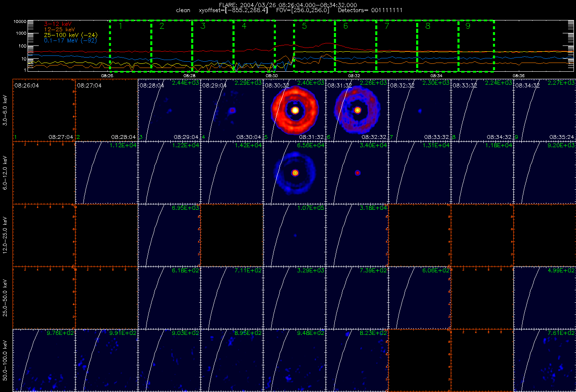The height and width of the screenshot is (392, 576).
Task: Select interval 4 label in the light-curve plot
Action: click(x=244, y=26)
